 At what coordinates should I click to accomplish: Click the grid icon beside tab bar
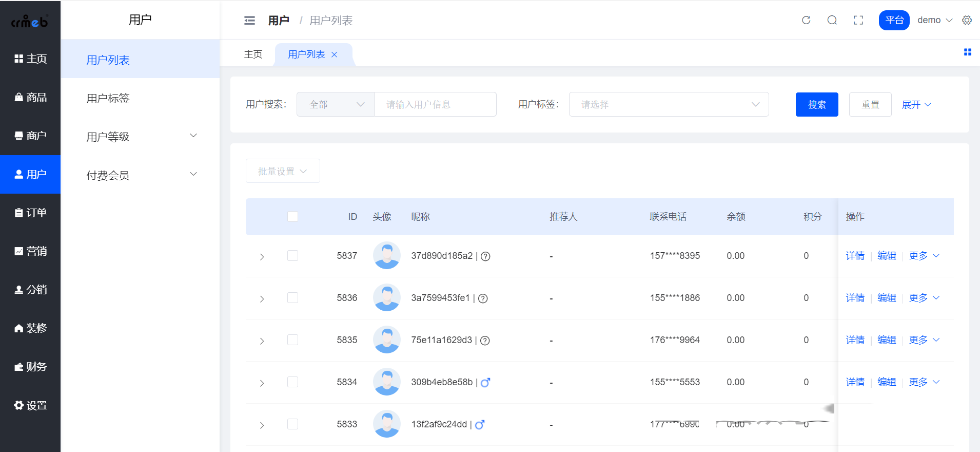click(967, 52)
